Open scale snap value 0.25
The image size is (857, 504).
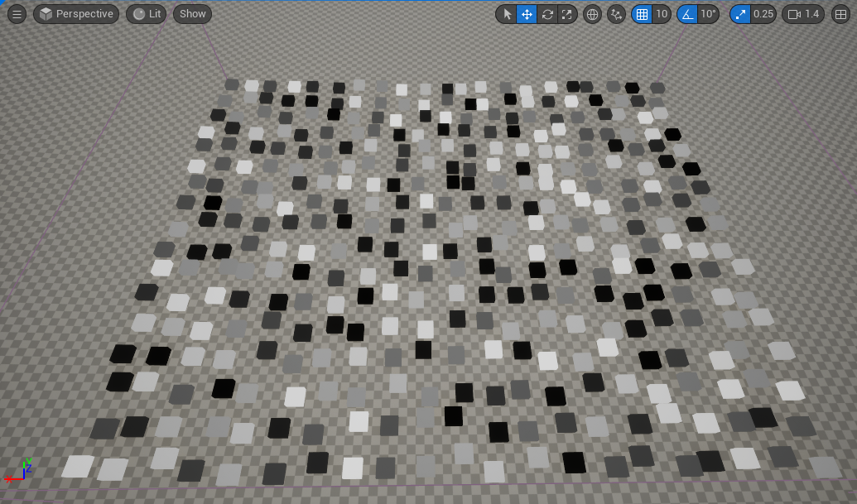click(763, 14)
